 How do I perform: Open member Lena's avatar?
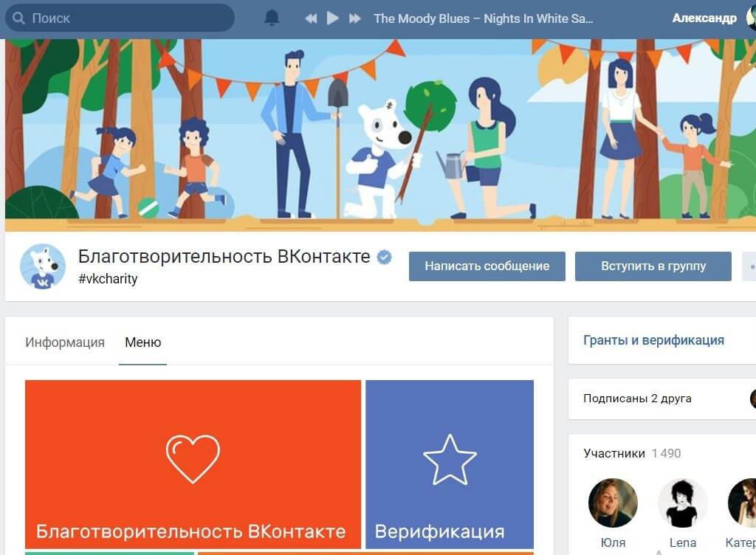coord(682,503)
